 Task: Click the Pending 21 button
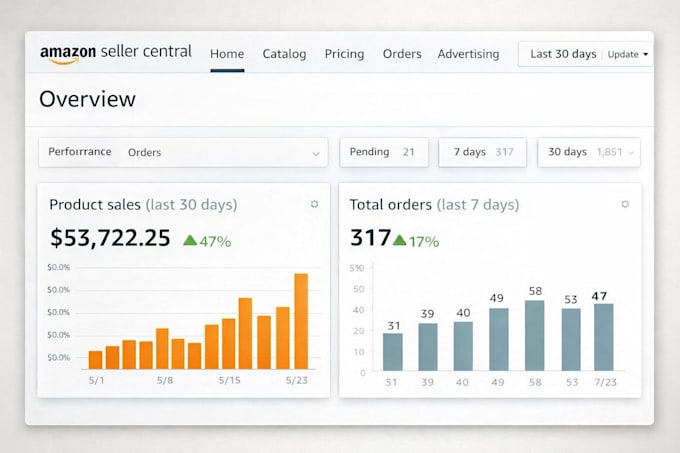coord(384,152)
